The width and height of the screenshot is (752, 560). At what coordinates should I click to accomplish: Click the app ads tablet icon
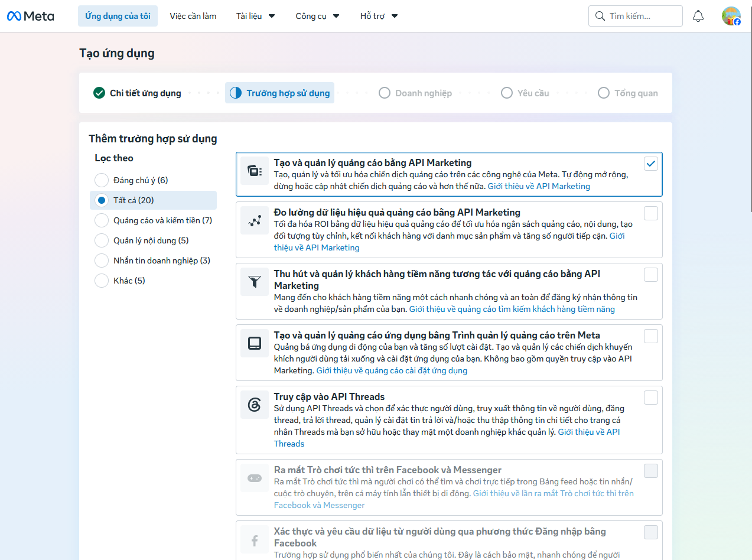click(255, 344)
